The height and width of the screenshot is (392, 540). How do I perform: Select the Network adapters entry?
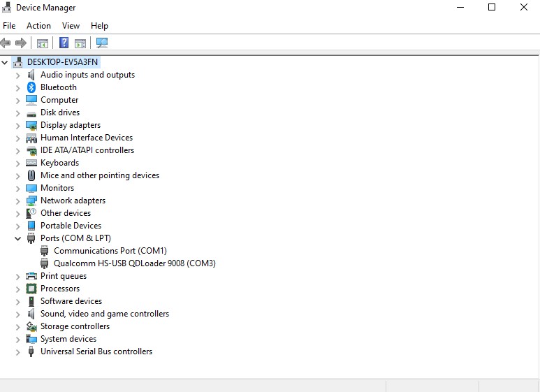[73, 201]
